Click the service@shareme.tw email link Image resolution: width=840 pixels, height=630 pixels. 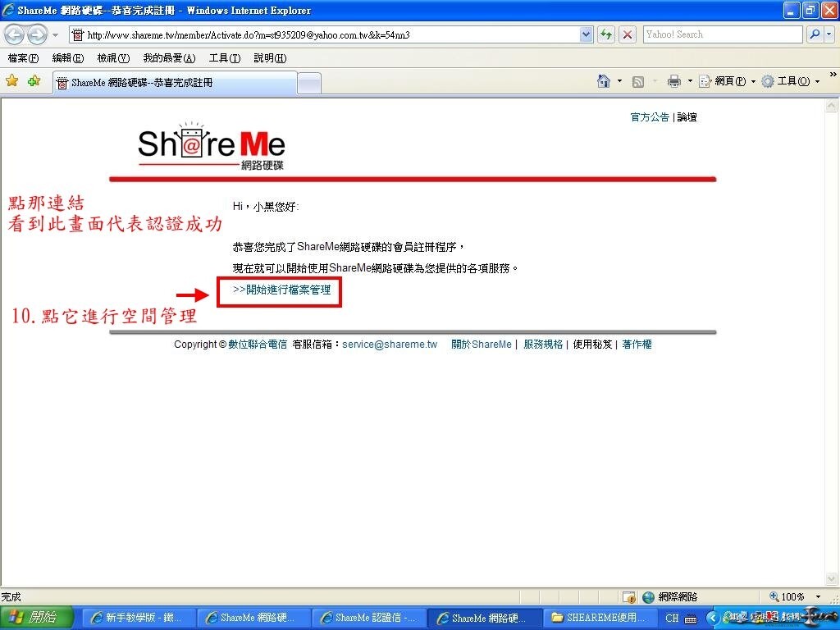pyautogui.click(x=390, y=345)
